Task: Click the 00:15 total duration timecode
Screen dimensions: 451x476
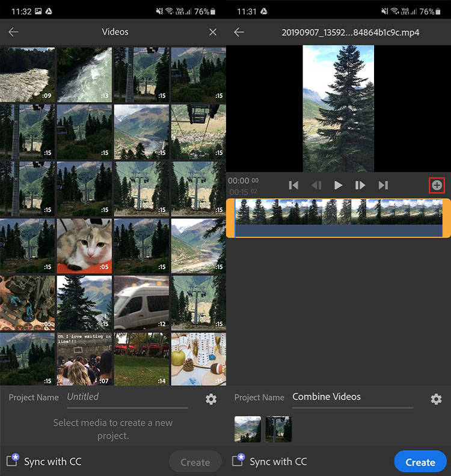Action: click(x=243, y=192)
